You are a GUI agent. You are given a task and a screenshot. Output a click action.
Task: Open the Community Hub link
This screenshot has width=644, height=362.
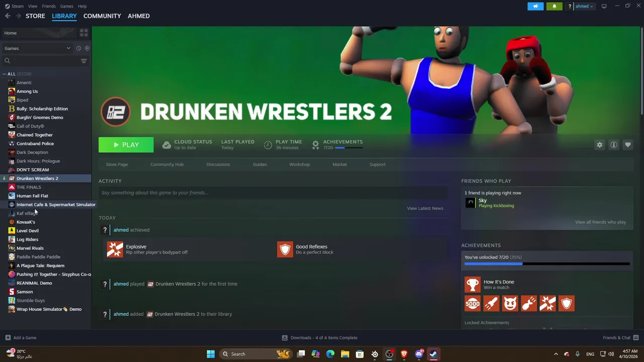(x=167, y=164)
